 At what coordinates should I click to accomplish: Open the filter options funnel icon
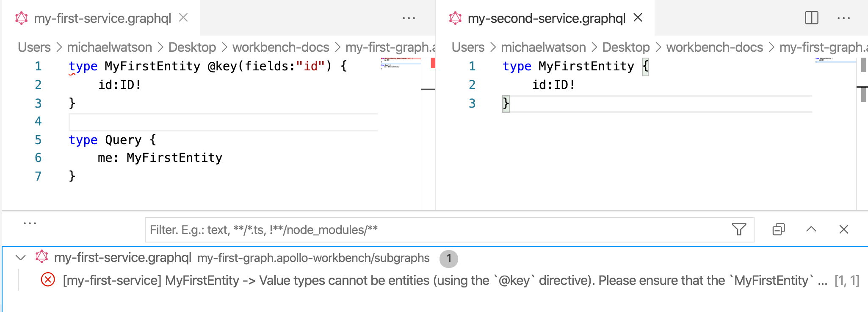click(x=739, y=229)
